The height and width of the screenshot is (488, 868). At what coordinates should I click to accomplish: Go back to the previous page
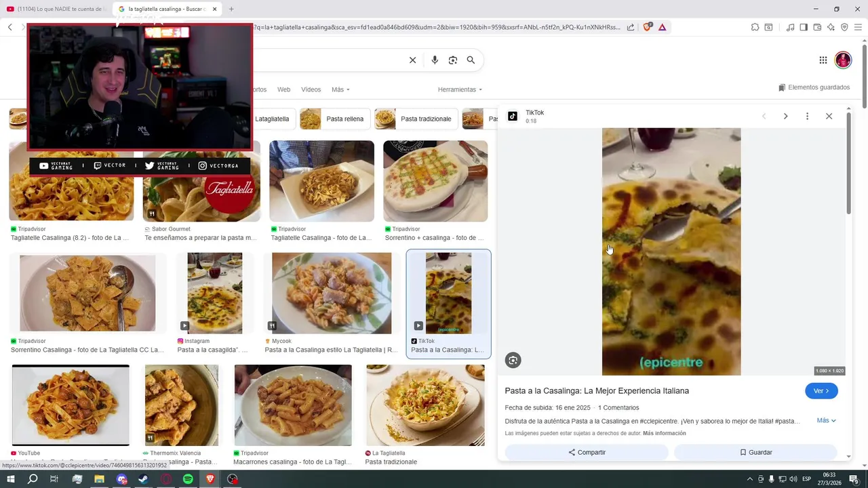[x=10, y=27]
